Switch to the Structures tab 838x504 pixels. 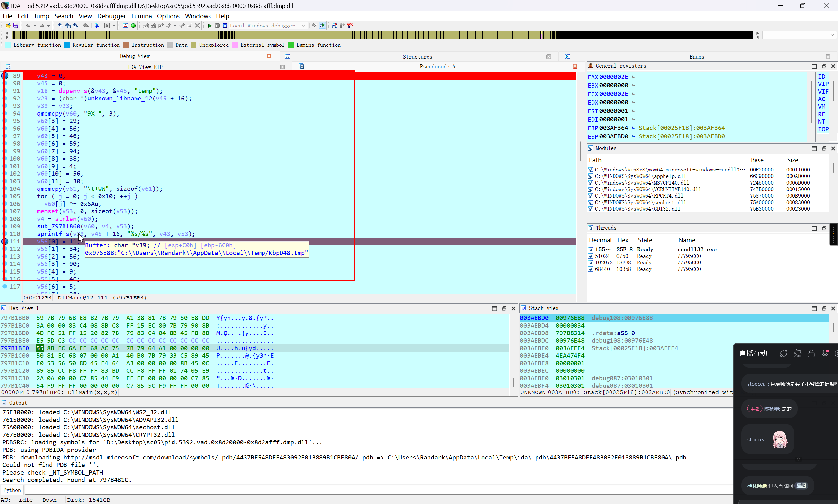click(x=417, y=57)
